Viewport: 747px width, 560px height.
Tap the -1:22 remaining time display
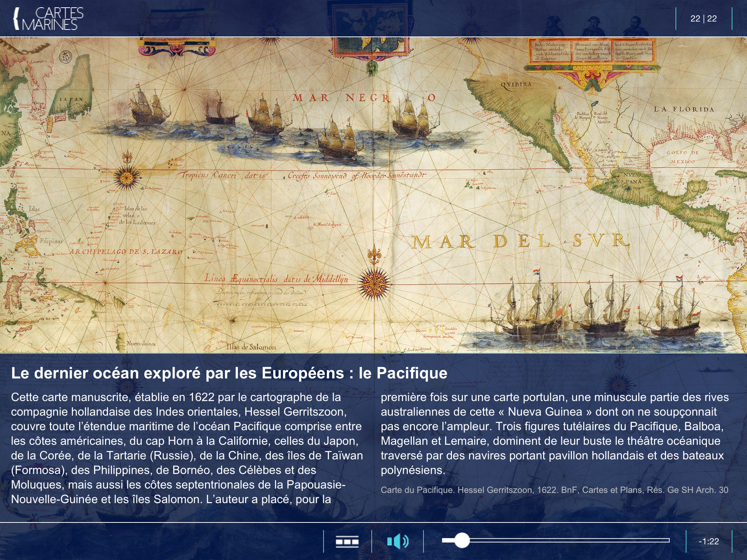708,541
